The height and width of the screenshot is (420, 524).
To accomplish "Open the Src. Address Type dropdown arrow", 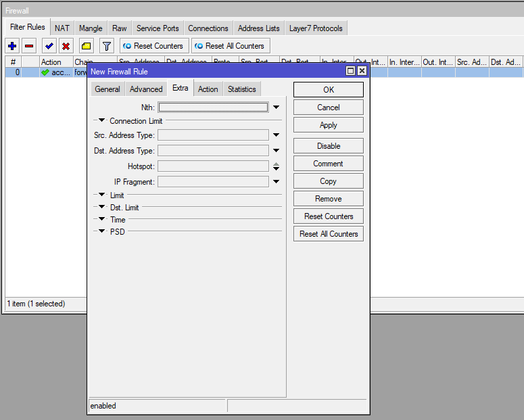I will 276,135.
